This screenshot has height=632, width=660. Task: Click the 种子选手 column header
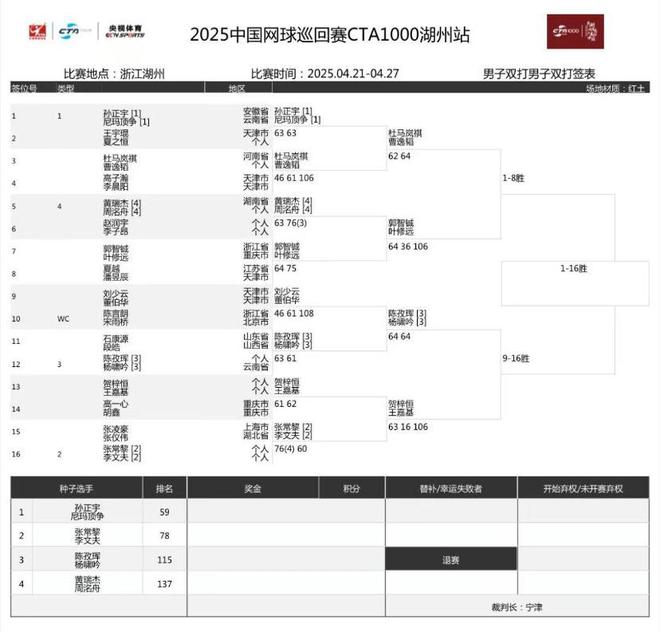click(x=76, y=488)
